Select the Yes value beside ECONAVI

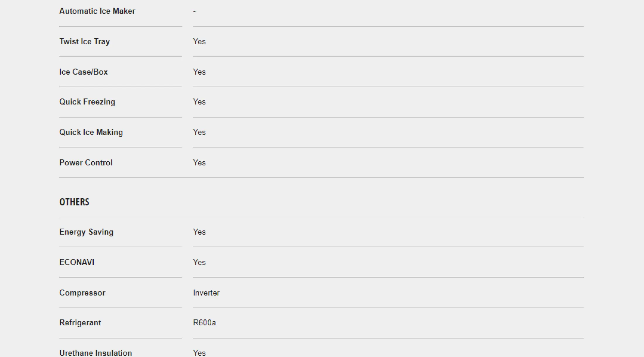coord(199,262)
